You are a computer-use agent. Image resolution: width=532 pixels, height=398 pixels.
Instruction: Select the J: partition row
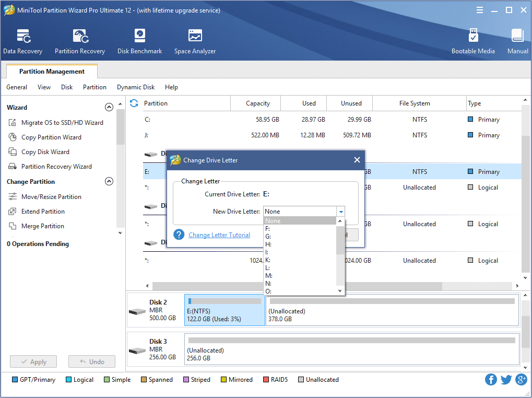tap(332, 135)
